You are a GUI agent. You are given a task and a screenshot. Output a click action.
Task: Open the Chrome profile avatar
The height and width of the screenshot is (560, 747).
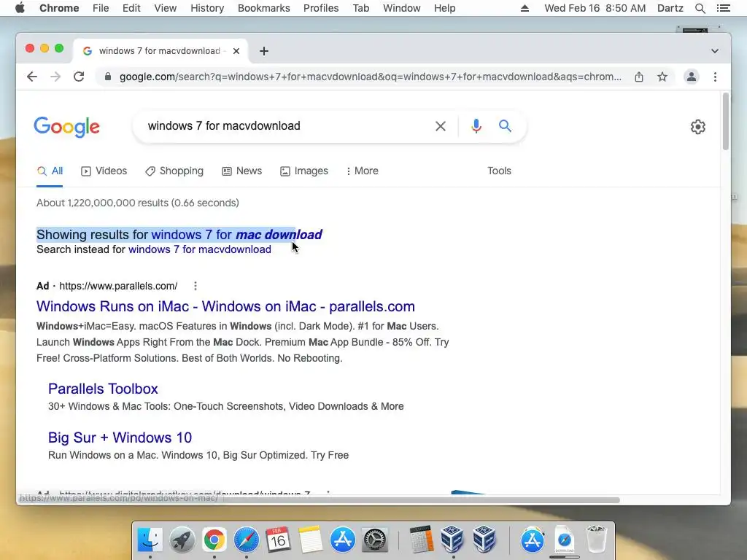(x=692, y=77)
